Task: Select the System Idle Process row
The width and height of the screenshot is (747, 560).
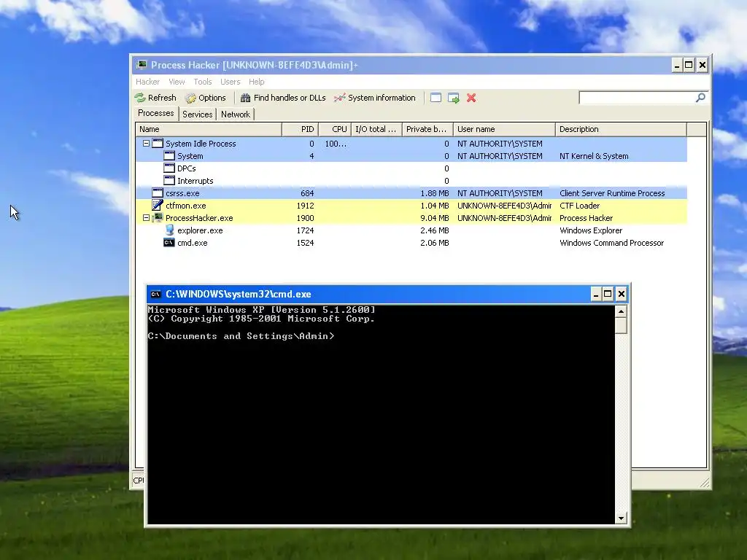Action: [411, 144]
